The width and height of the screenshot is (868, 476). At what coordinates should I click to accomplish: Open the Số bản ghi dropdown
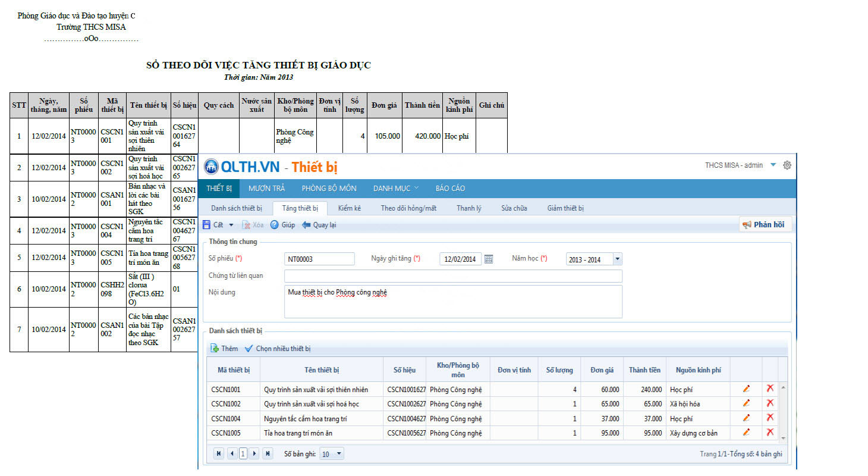[339, 453]
